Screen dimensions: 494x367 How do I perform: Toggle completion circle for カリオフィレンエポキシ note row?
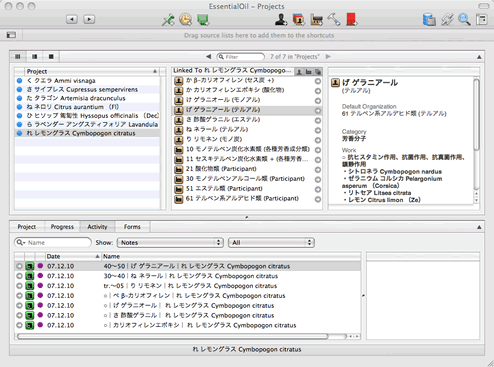(x=19, y=325)
